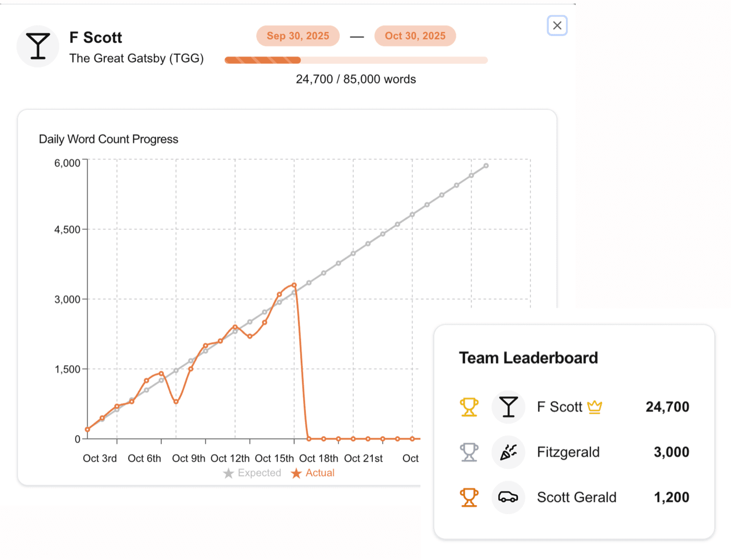Image resolution: width=731 pixels, height=560 pixels.
Task: Click Fitzgerald's party popper avatar
Action: pyautogui.click(x=508, y=452)
